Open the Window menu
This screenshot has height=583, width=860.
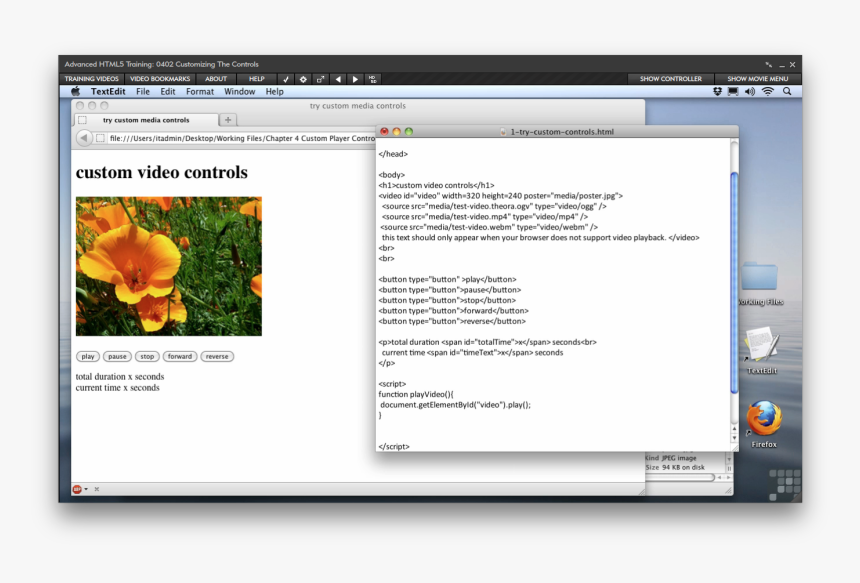(x=239, y=92)
